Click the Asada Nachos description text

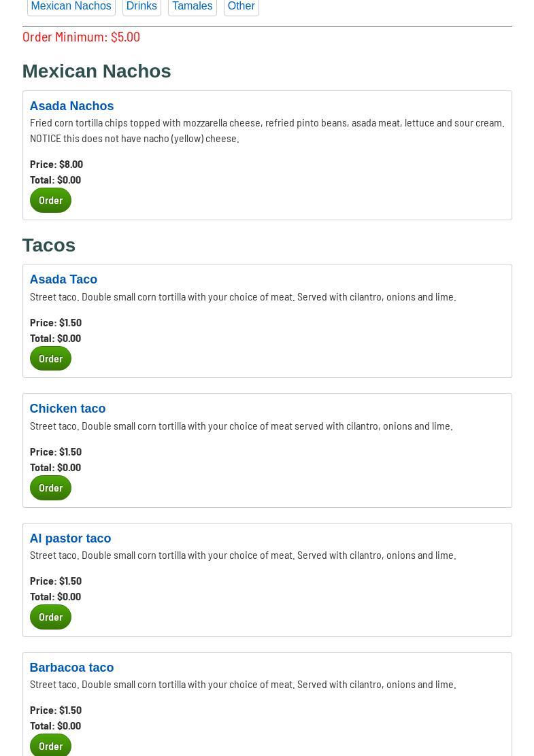point(267,130)
